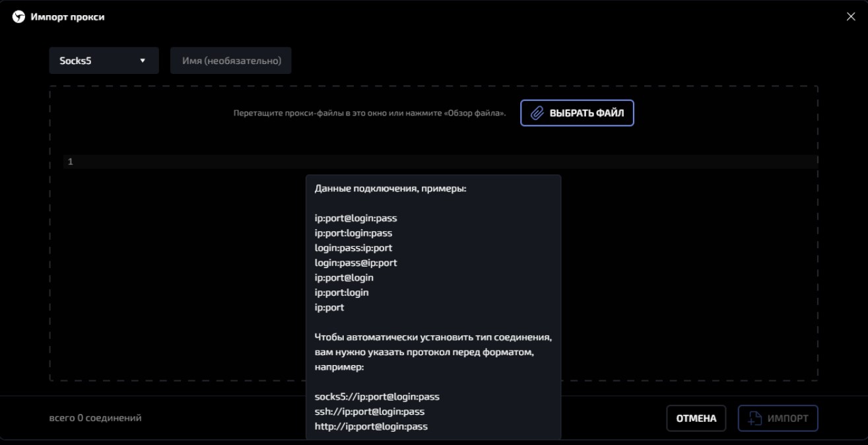Viewport: 868px width, 445px height.
Task: Focus the Имя (необязательно) name field
Action: 231,61
